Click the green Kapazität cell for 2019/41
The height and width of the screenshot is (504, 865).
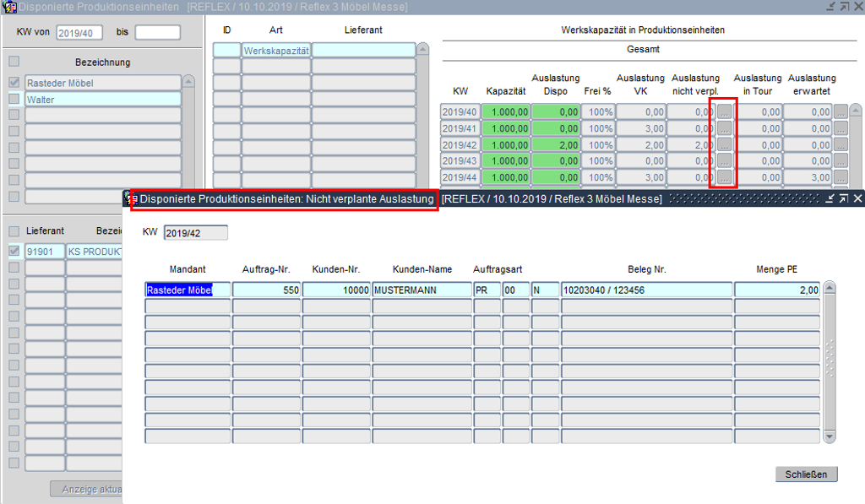click(506, 128)
